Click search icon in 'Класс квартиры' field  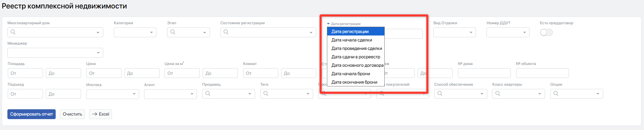coord(498,93)
